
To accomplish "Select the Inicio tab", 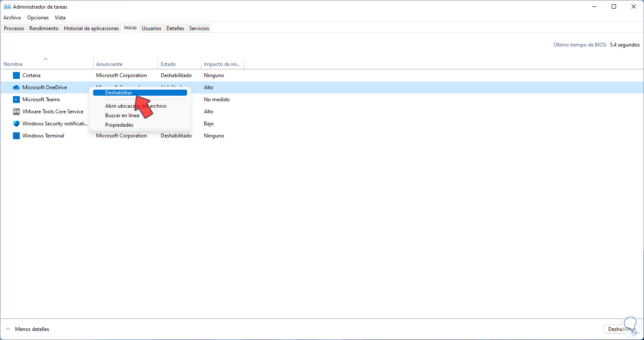I will 131,28.
